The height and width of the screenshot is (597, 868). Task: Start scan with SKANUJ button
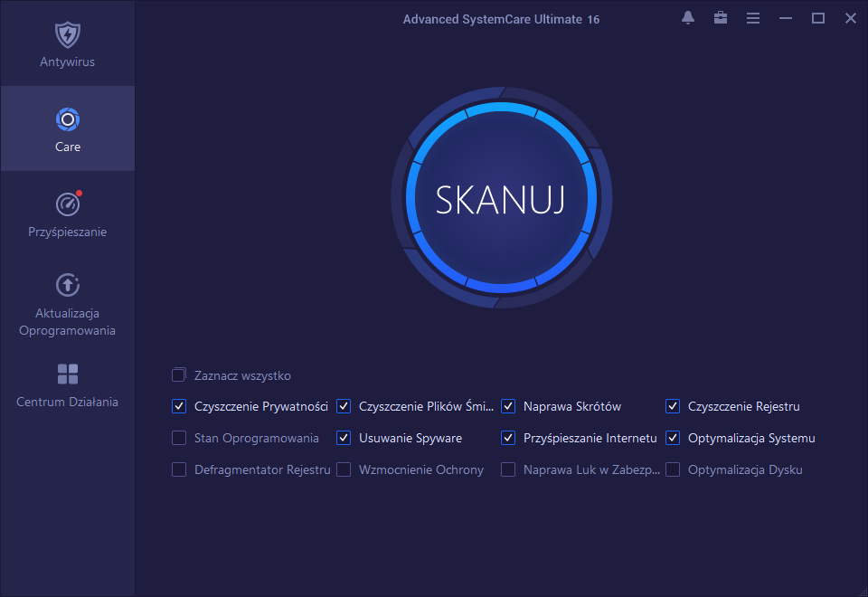click(x=501, y=198)
